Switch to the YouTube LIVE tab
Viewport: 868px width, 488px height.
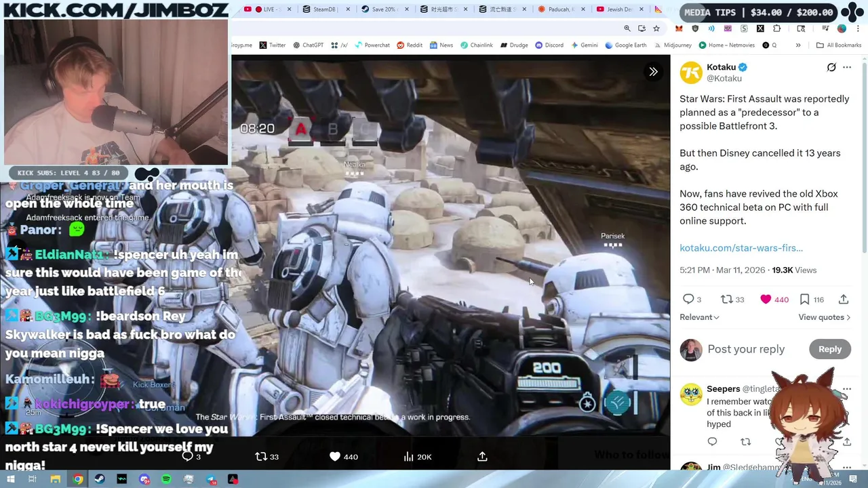tap(268, 9)
